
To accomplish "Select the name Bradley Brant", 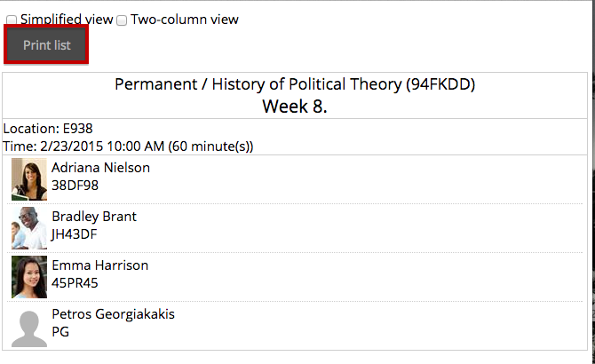I will (x=94, y=217).
